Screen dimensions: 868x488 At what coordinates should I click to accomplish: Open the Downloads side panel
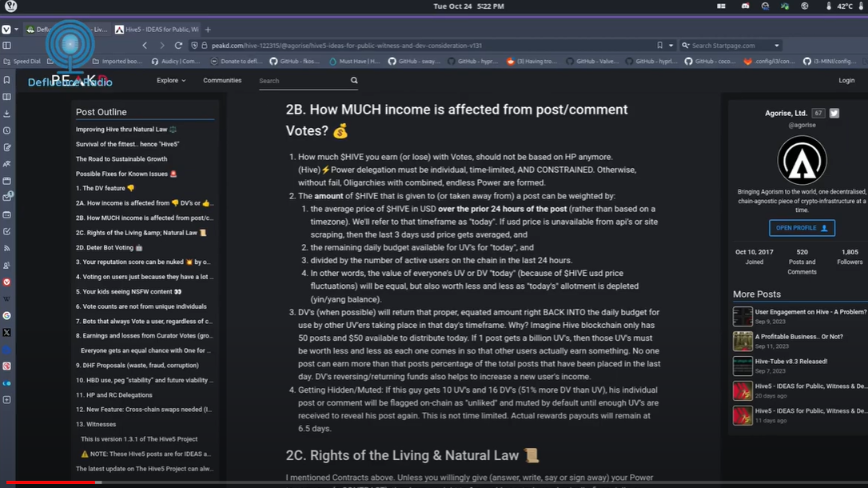[x=6, y=114]
